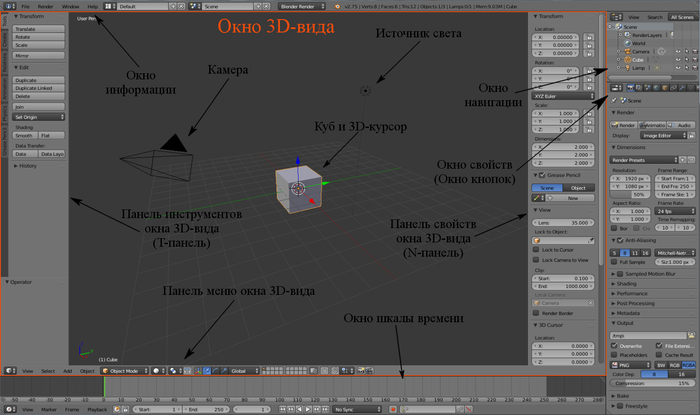Open the Render Presets dropdown

point(644,160)
